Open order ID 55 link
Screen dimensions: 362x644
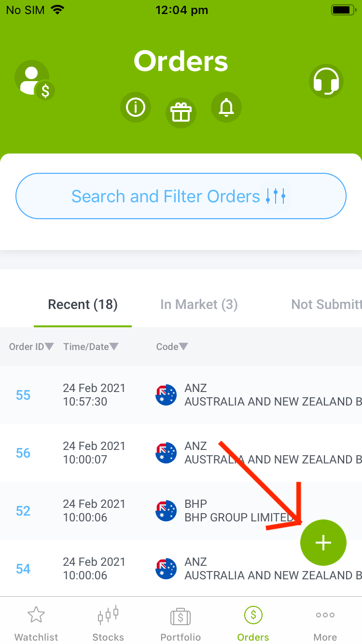click(23, 395)
